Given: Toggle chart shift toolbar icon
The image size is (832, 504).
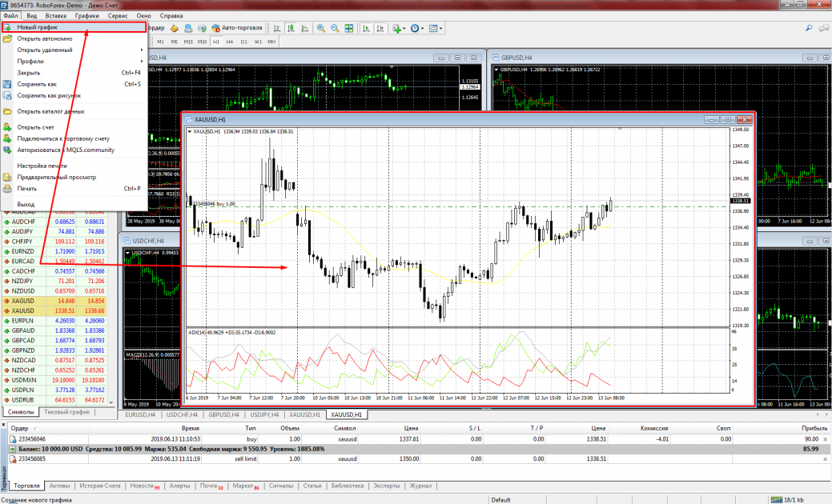Looking at the screenshot, I should pos(380,28).
